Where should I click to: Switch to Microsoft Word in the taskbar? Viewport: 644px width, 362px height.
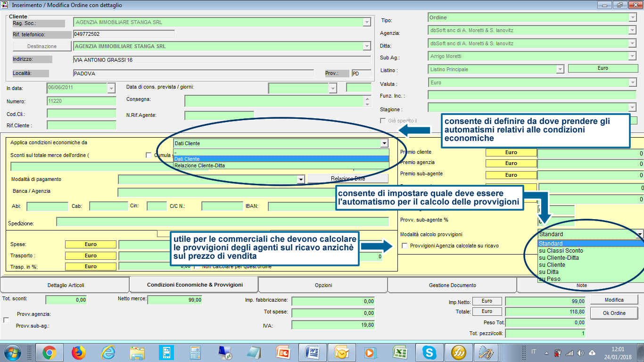point(313,352)
